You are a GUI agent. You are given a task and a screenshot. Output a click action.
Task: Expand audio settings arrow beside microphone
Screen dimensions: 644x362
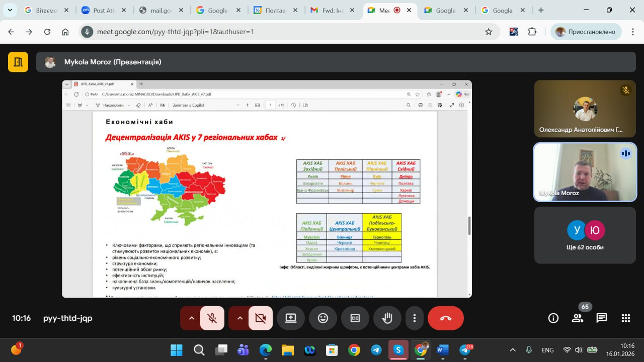[x=191, y=318]
